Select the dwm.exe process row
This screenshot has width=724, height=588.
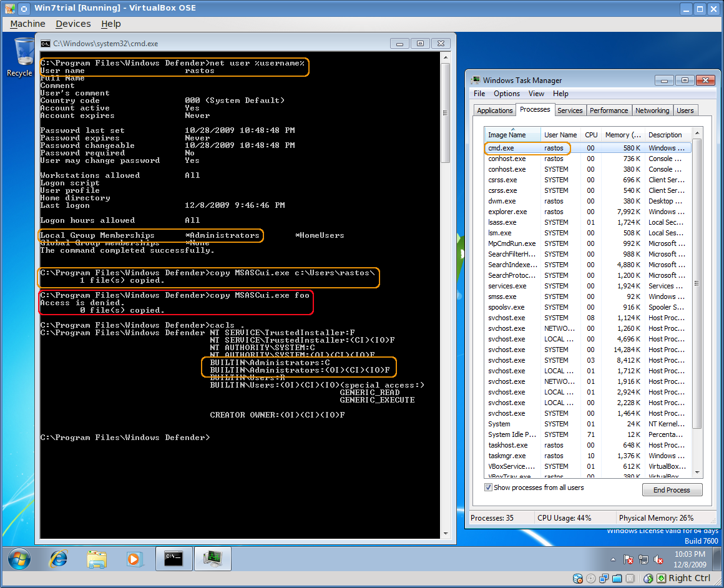588,201
